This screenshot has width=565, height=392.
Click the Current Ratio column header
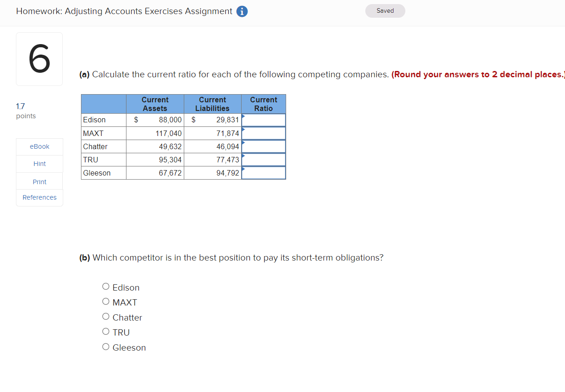(263, 104)
